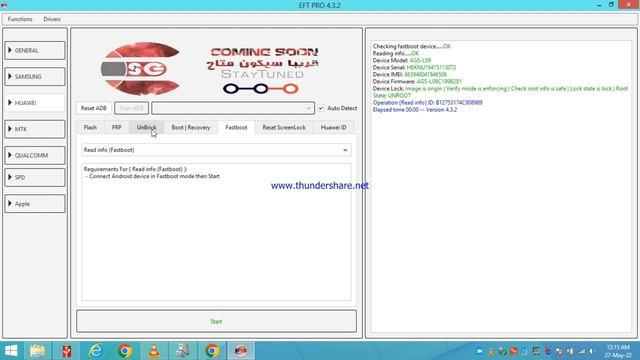This screenshot has width=640, height=360.
Task: Switch to the Reset ScreenLock tab
Action: click(284, 127)
